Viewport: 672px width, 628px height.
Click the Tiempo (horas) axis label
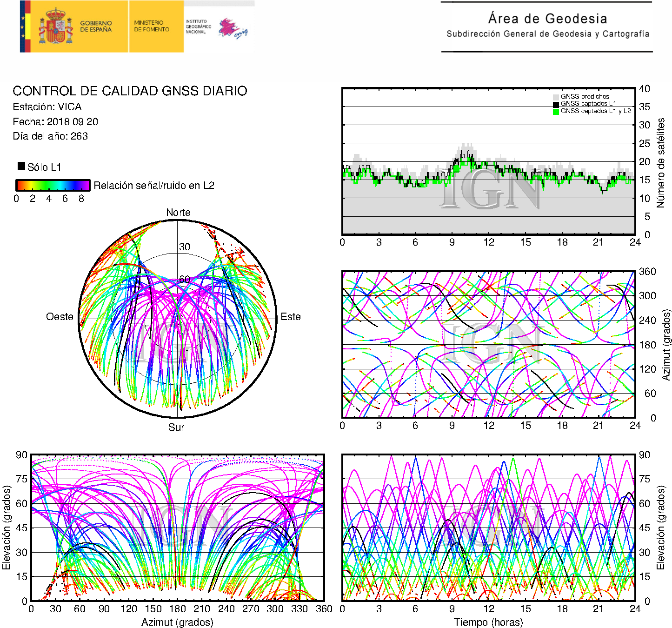click(488, 622)
